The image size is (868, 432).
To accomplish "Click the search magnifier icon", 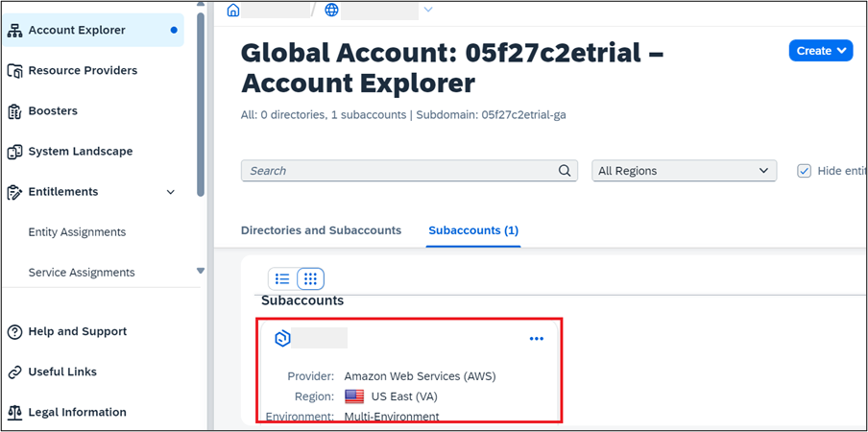I will point(564,171).
